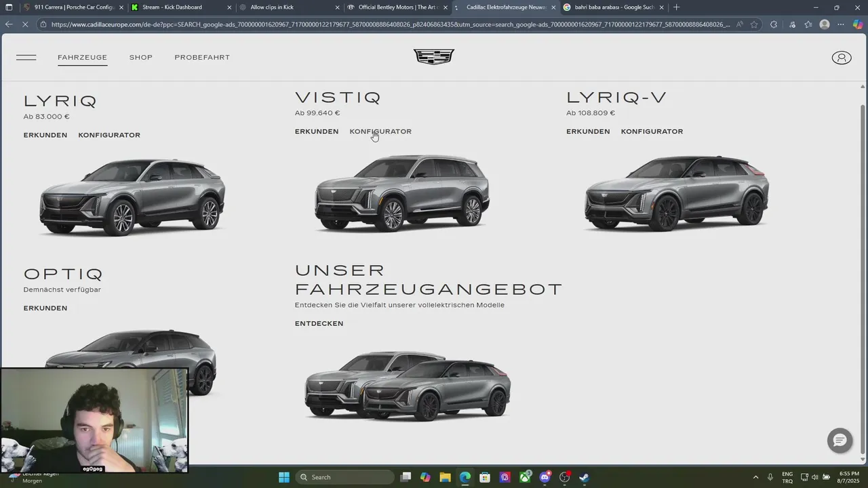The image size is (868, 488).
Task: Open Copilot app in taskbar
Action: [425, 477]
